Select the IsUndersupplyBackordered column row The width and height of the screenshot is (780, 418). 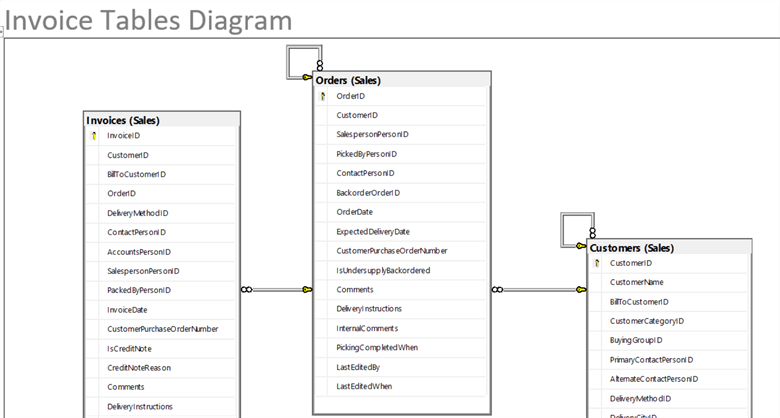[x=383, y=270]
